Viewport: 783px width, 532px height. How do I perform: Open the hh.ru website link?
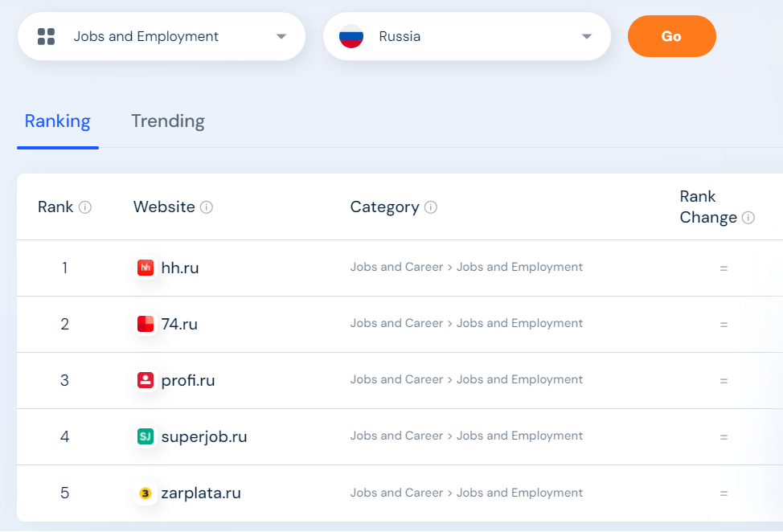click(180, 268)
